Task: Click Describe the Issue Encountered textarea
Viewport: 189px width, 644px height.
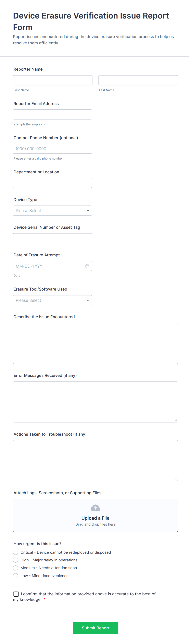Action: coord(95,343)
